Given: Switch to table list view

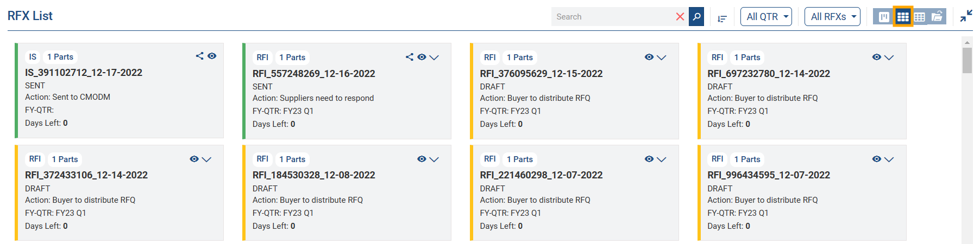Looking at the screenshot, I should pos(919,17).
